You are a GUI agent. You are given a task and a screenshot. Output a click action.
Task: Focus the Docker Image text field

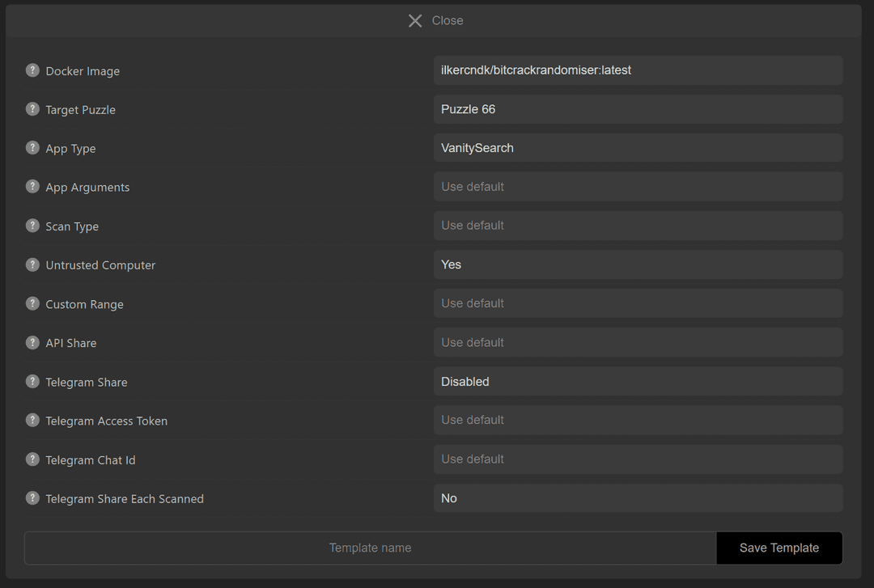[638, 70]
